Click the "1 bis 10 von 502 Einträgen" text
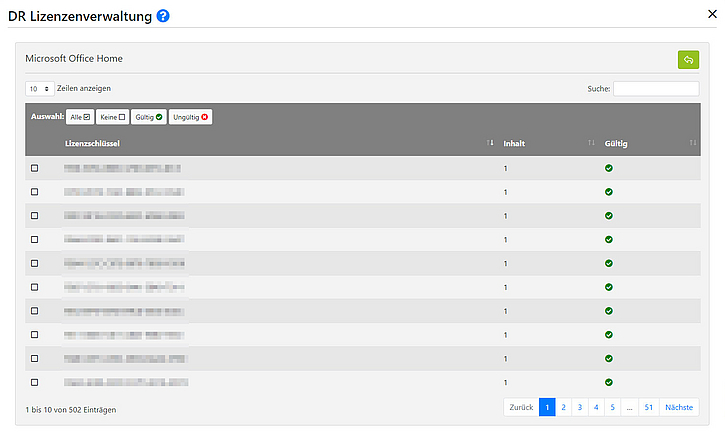 coord(71,410)
